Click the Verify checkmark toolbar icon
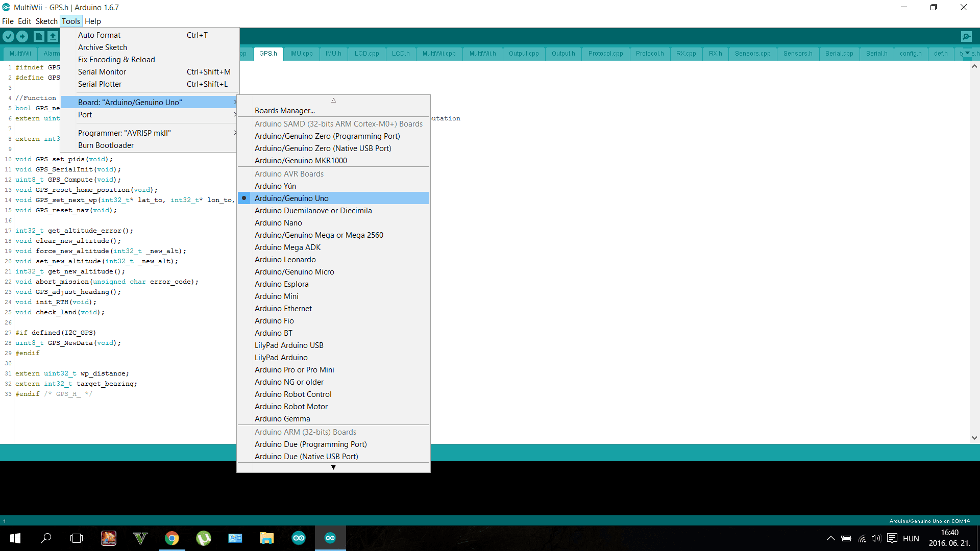Image resolution: width=980 pixels, height=551 pixels. click(x=8, y=36)
